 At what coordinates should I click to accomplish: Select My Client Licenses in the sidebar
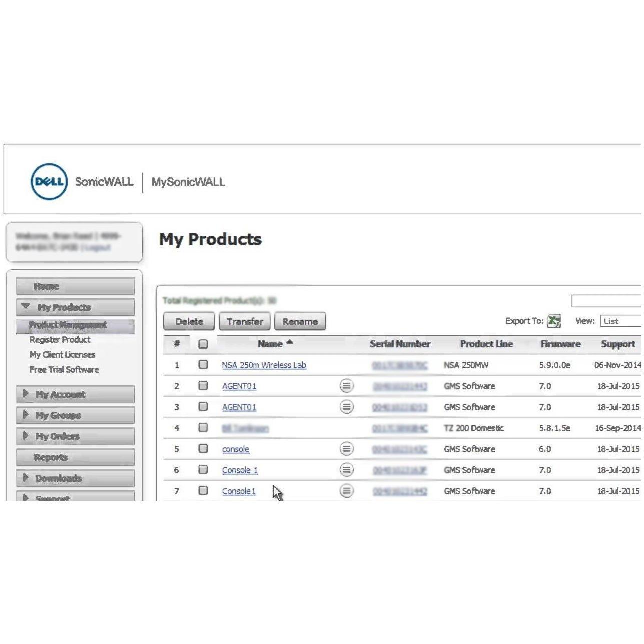[62, 355]
